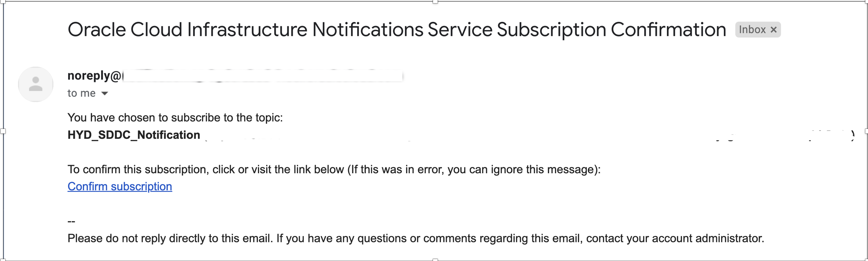
Task: Click the double-dash signature separator
Action: [x=71, y=221]
